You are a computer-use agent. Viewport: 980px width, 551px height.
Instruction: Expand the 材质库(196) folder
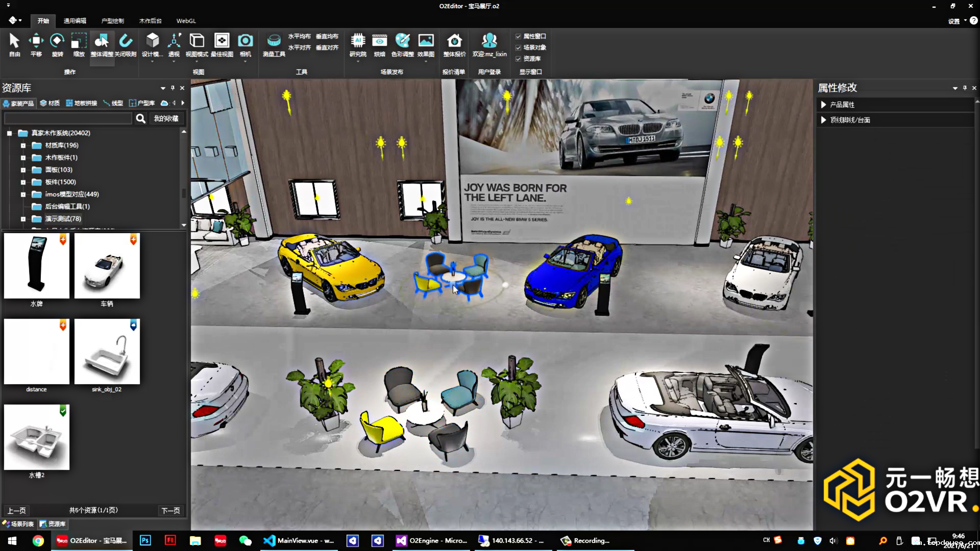tap(23, 145)
